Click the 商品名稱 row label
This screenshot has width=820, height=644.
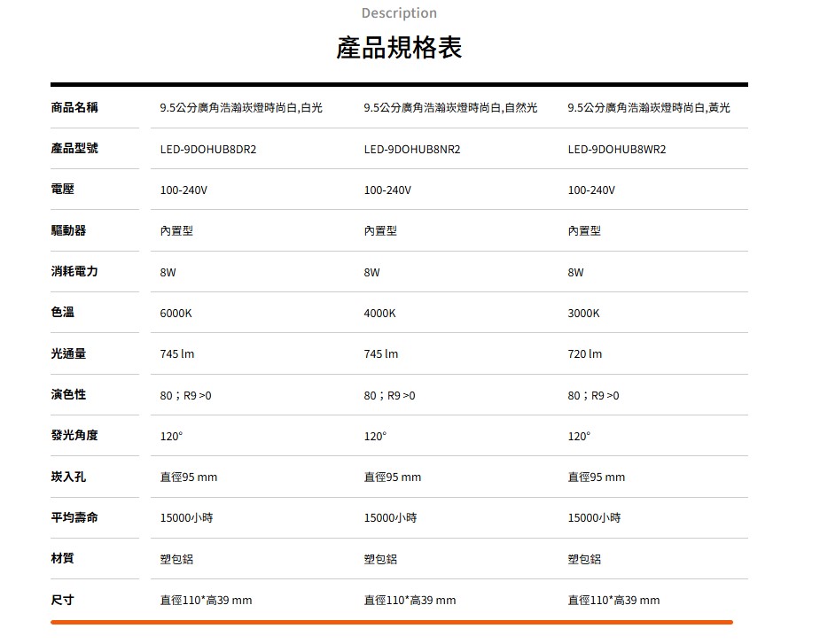click(x=74, y=108)
